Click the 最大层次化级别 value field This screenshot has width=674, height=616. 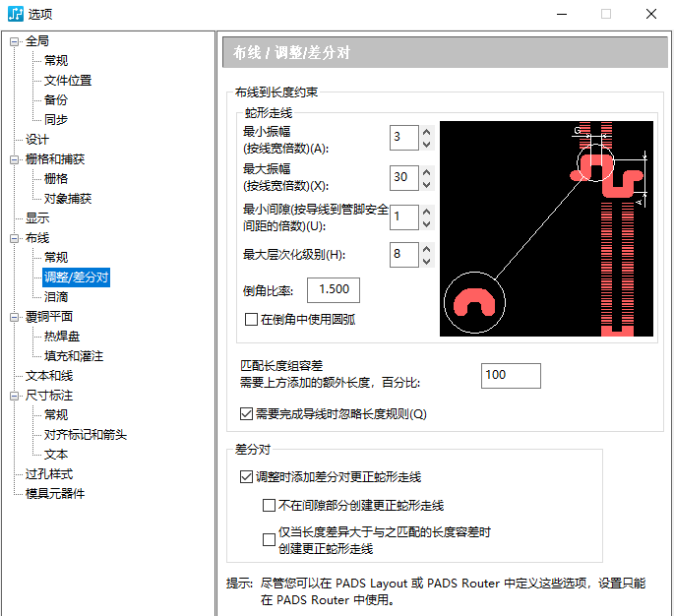(404, 255)
